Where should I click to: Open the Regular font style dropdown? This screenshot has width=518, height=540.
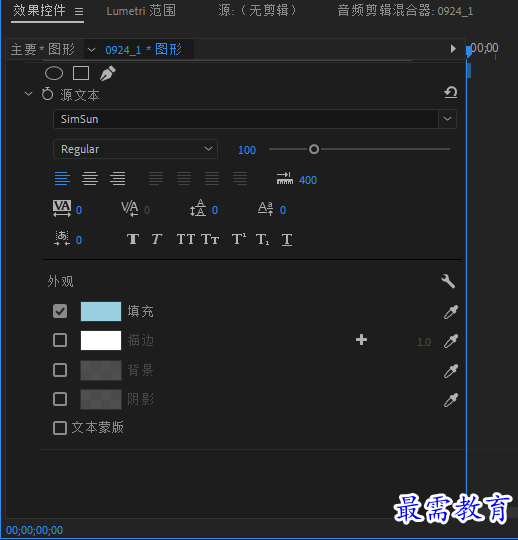coord(135,149)
